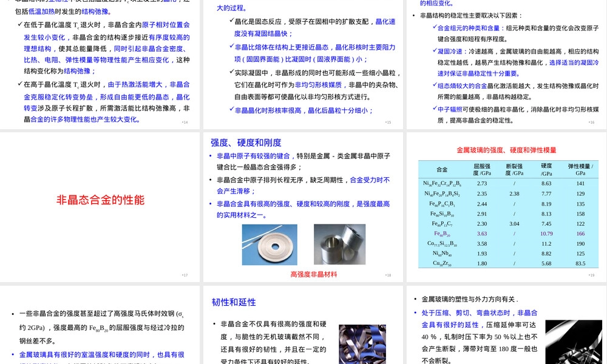
Task: Click the Cu50Zr50 alloy cell
Action: click(442, 263)
